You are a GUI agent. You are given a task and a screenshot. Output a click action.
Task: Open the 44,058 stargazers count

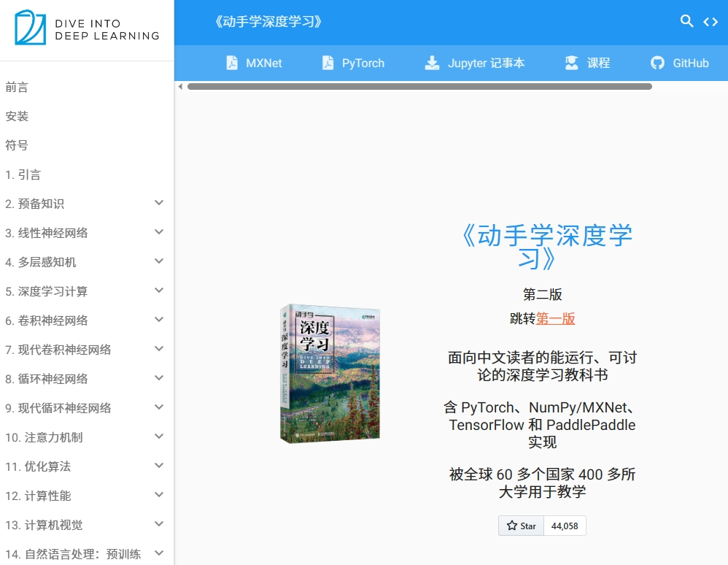coord(565,526)
